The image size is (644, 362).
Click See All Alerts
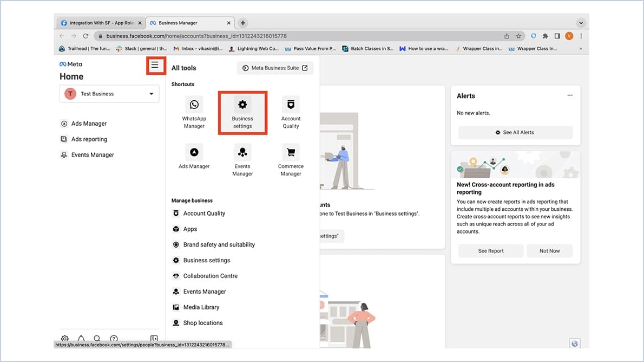[x=515, y=132]
